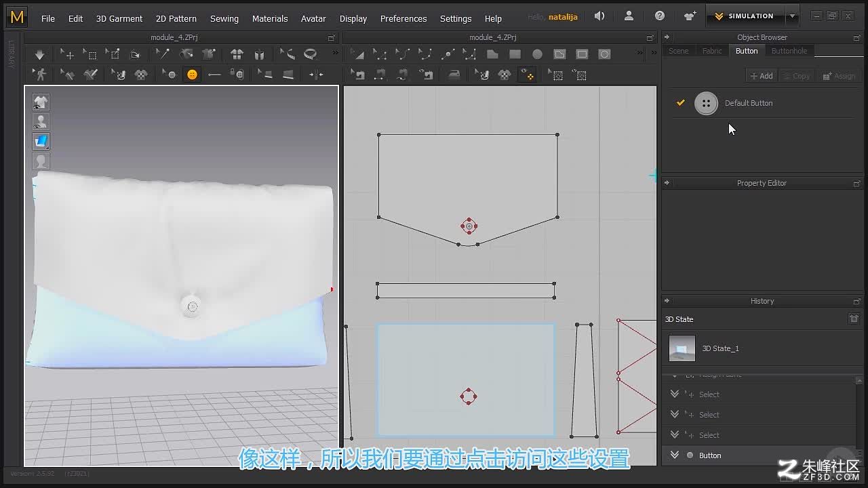Open the File menu

[x=47, y=18]
